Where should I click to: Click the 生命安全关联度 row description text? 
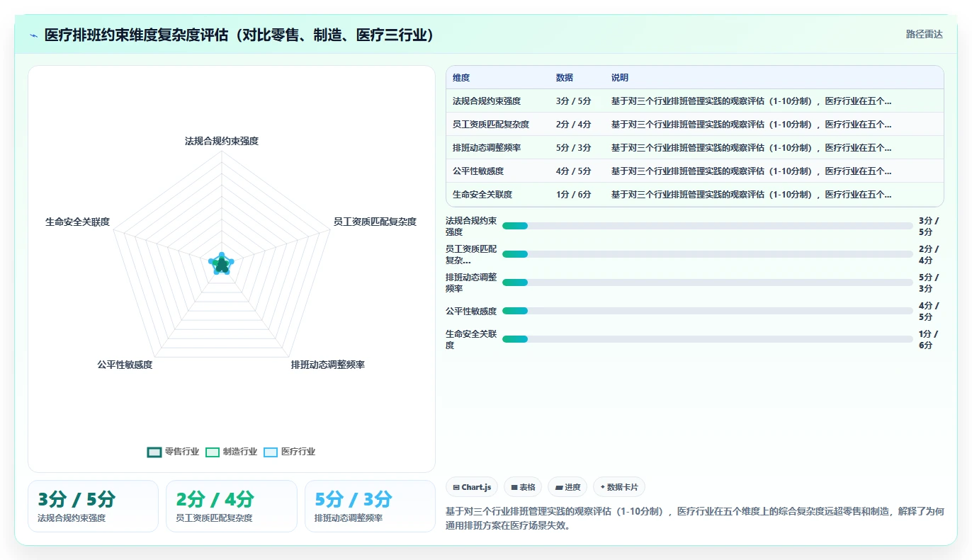[751, 195]
